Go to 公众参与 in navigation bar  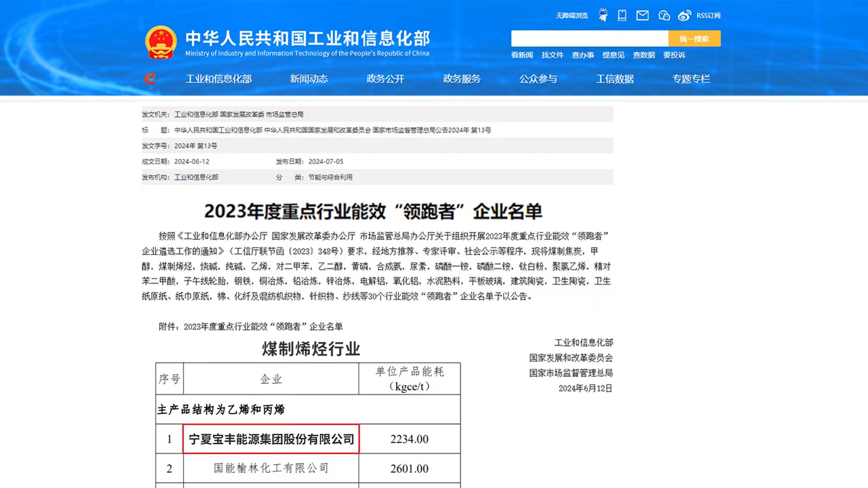[538, 79]
